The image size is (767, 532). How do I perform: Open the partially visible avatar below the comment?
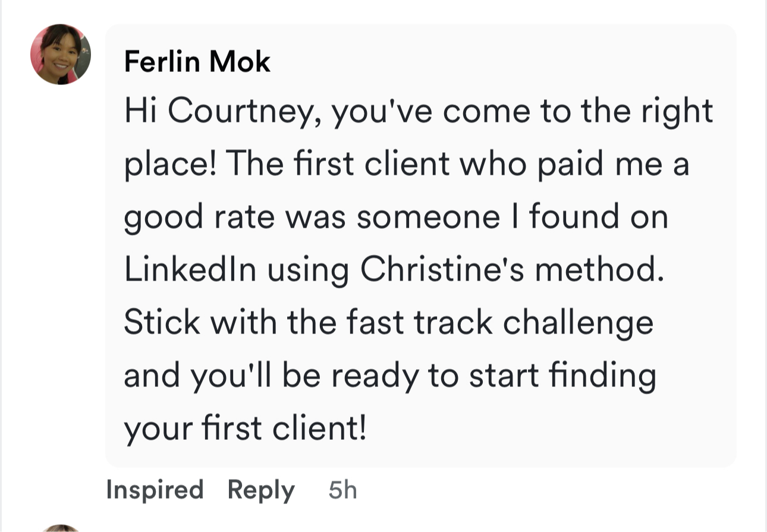(x=61, y=528)
